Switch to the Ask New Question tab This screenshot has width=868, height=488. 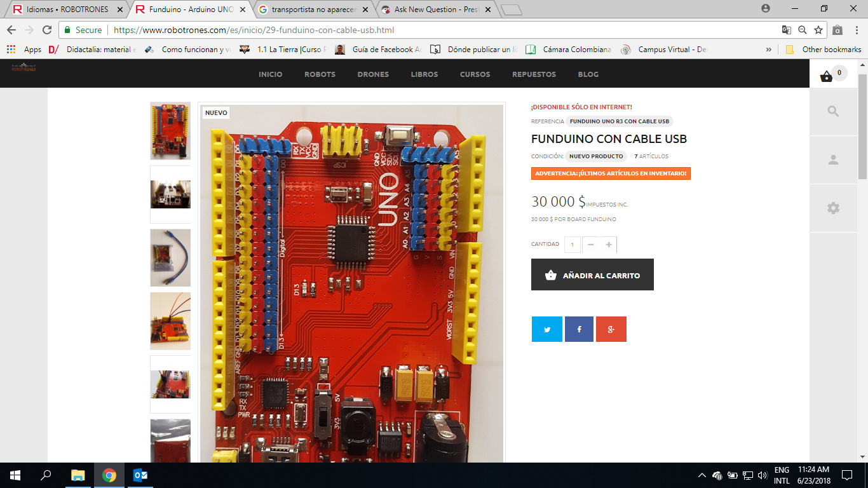coord(436,10)
